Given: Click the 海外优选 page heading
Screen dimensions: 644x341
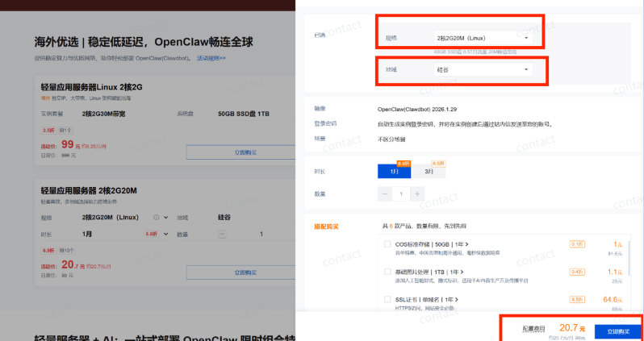Looking at the screenshot, I should coord(144,42).
